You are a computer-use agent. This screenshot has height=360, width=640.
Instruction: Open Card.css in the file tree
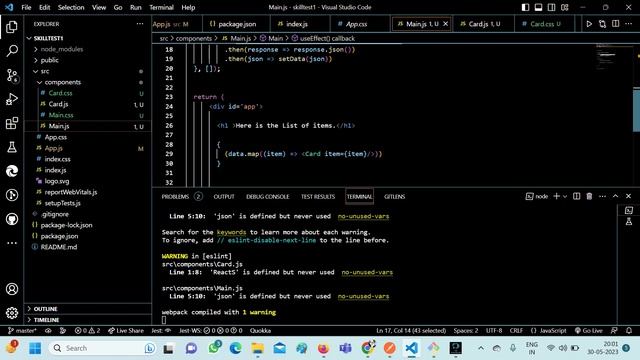(x=60, y=93)
